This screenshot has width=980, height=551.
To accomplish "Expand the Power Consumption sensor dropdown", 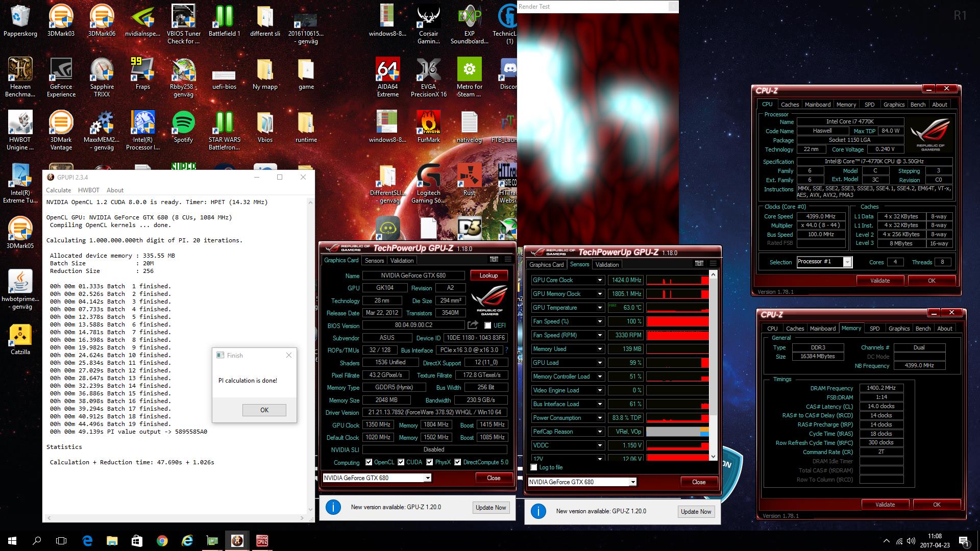I will 600,418.
